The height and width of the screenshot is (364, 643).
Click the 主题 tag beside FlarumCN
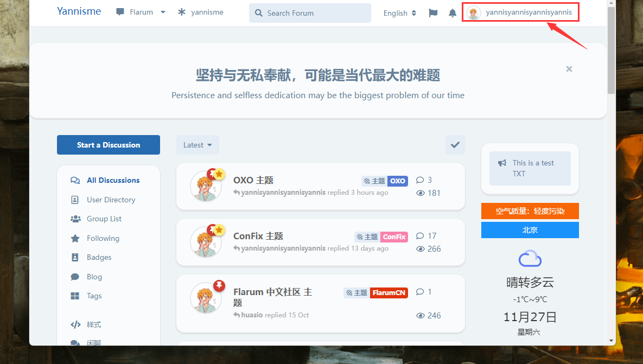tap(356, 293)
